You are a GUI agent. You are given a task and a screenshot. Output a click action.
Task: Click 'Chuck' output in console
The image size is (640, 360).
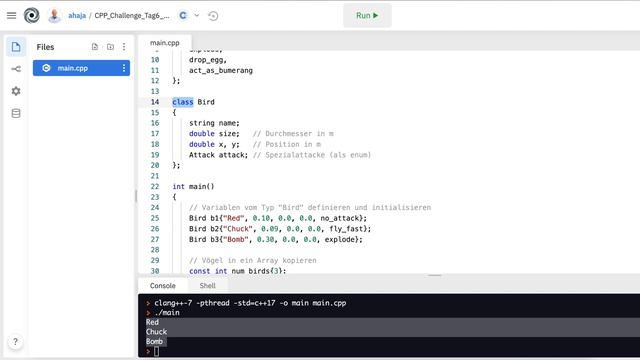tap(156, 332)
